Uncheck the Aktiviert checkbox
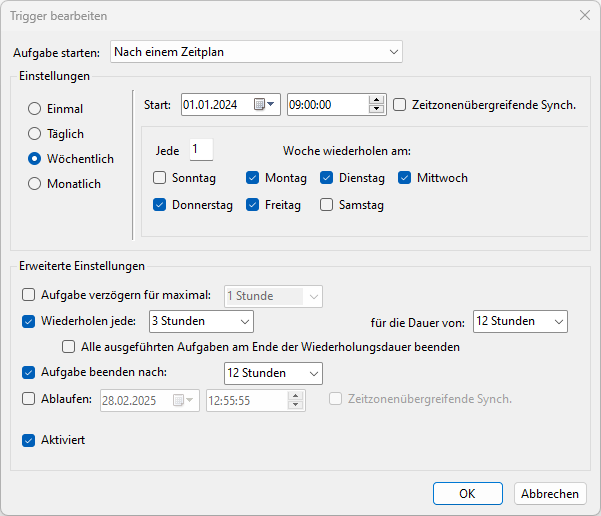 pos(28,440)
